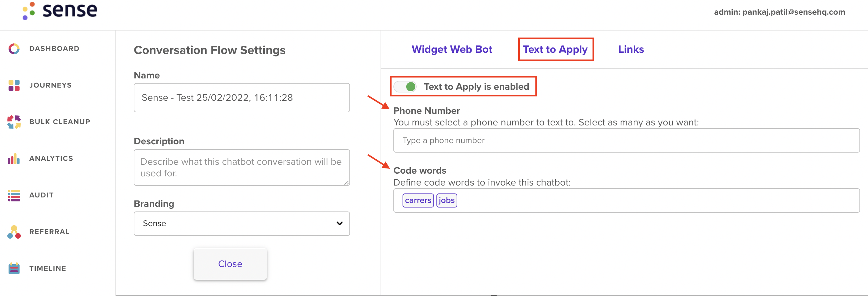
Task: Click the Journeys colored squares icon
Action: [x=14, y=85]
